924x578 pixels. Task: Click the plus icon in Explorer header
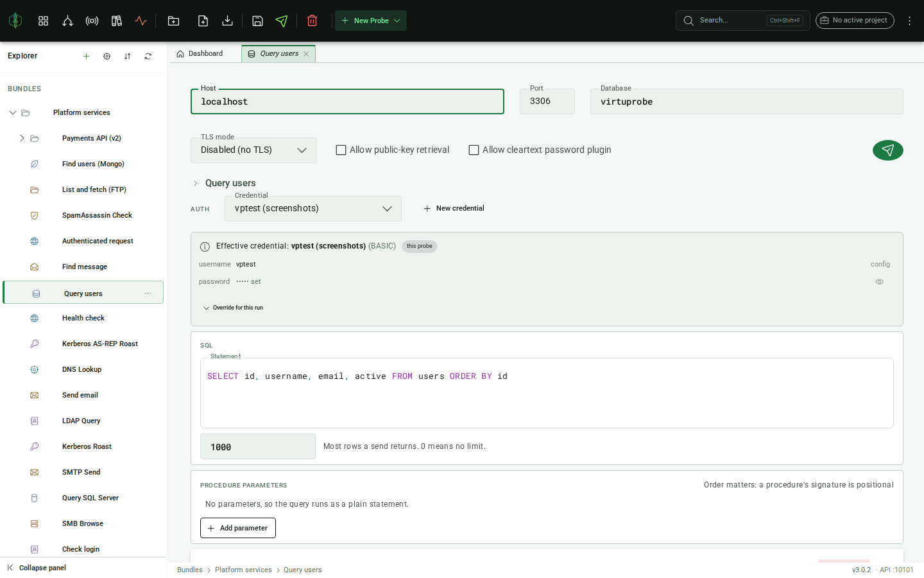coord(86,56)
